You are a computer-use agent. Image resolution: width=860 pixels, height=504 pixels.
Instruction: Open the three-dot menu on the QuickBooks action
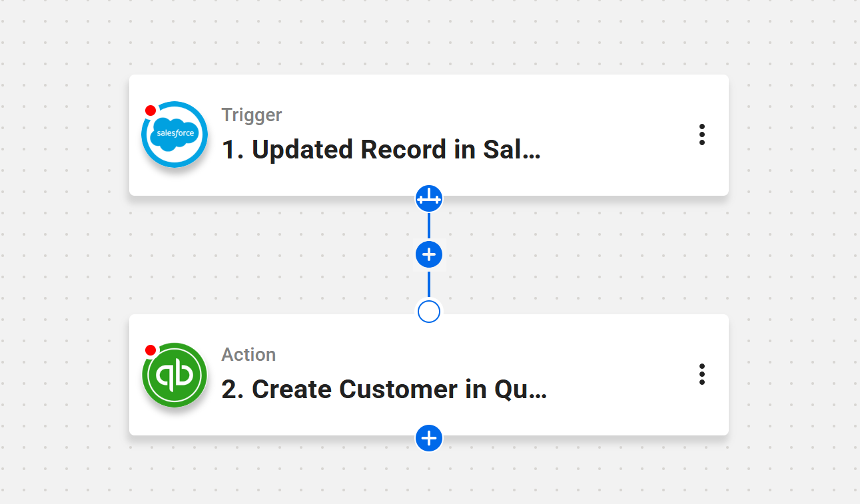click(x=701, y=374)
